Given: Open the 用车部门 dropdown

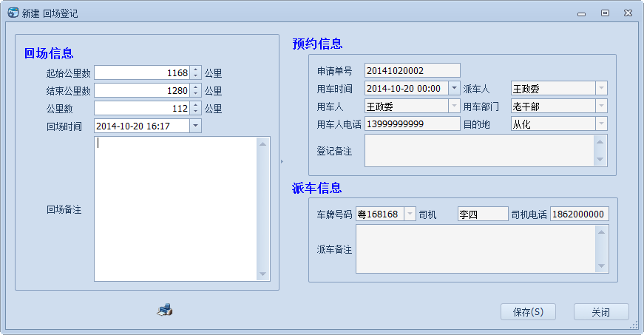Looking at the screenshot, I should pyautogui.click(x=601, y=106).
